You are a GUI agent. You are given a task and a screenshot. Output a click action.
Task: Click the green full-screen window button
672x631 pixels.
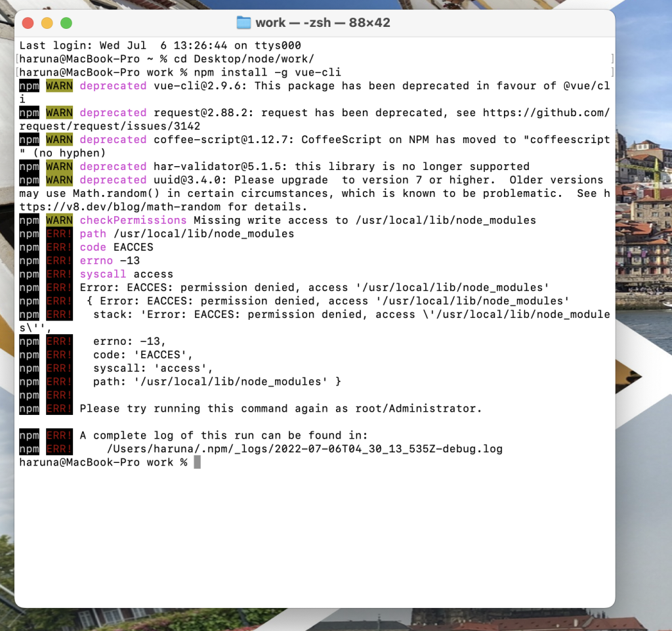pyautogui.click(x=66, y=23)
